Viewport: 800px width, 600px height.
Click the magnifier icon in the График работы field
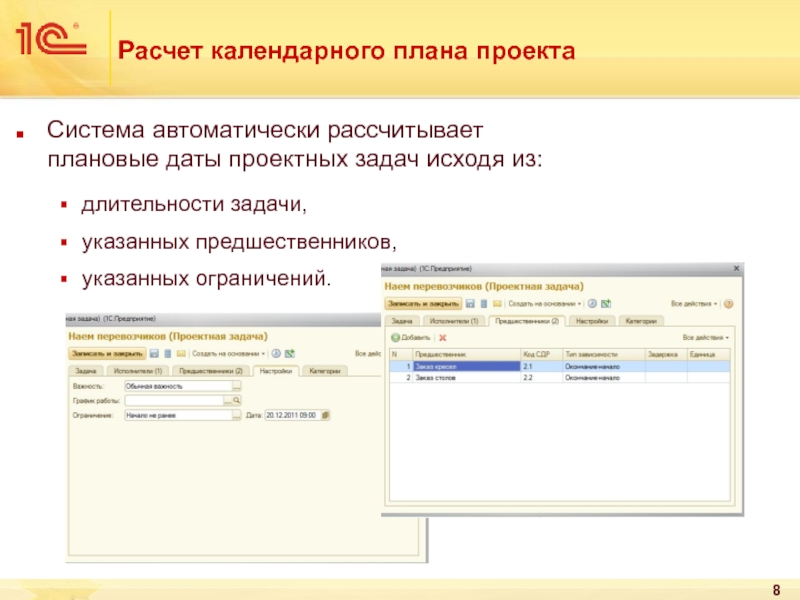(x=237, y=400)
